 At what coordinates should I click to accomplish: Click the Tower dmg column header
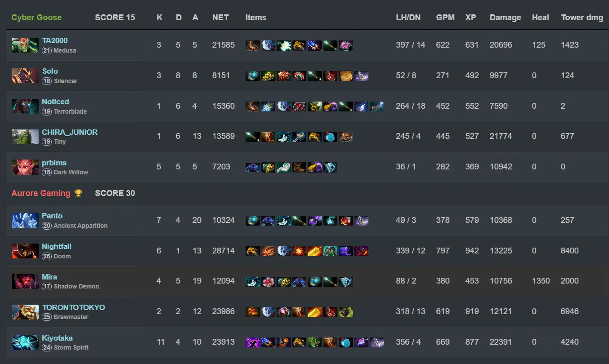(x=582, y=18)
